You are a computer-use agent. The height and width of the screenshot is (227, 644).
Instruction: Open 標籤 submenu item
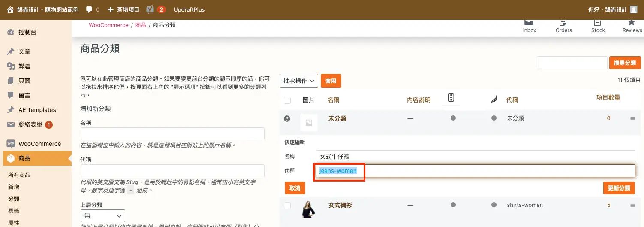pyautogui.click(x=14, y=211)
